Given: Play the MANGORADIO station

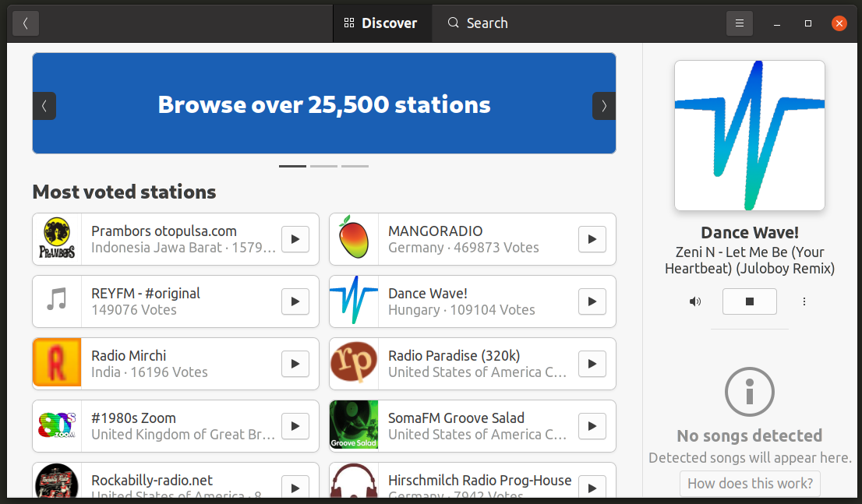Looking at the screenshot, I should coord(592,239).
